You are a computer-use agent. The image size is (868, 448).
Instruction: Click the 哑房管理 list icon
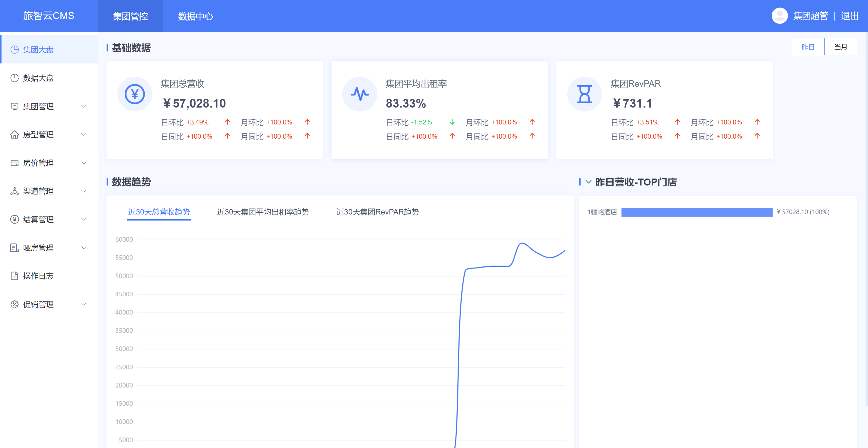[14, 248]
